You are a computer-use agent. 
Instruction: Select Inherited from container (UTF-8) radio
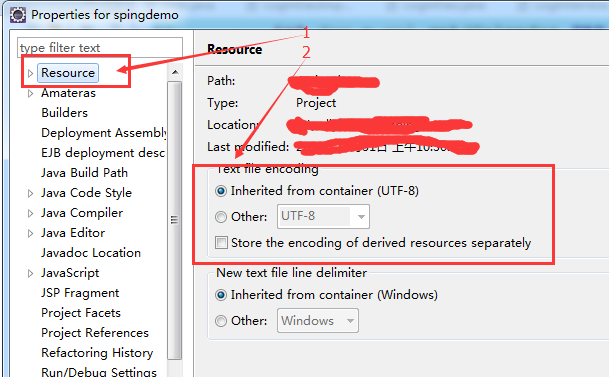[221, 191]
